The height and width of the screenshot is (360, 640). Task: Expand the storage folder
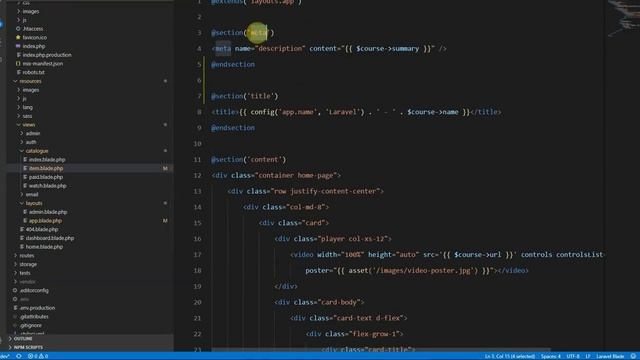tap(28, 264)
